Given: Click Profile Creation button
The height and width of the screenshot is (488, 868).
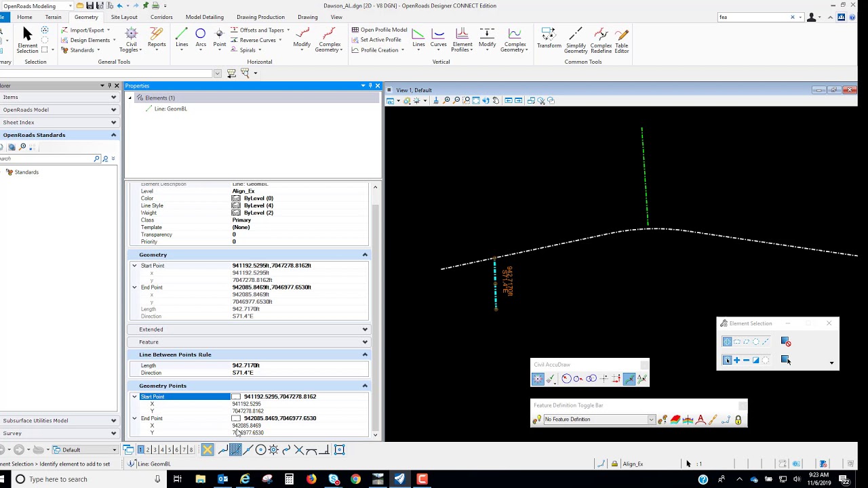Looking at the screenshot, I should tap(378, 49).
